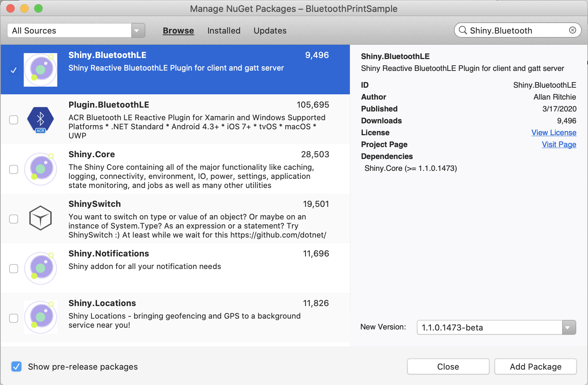Screen dimensions: 588x385
Task: Click the 11,826 download count
Action: click(316, 303)
